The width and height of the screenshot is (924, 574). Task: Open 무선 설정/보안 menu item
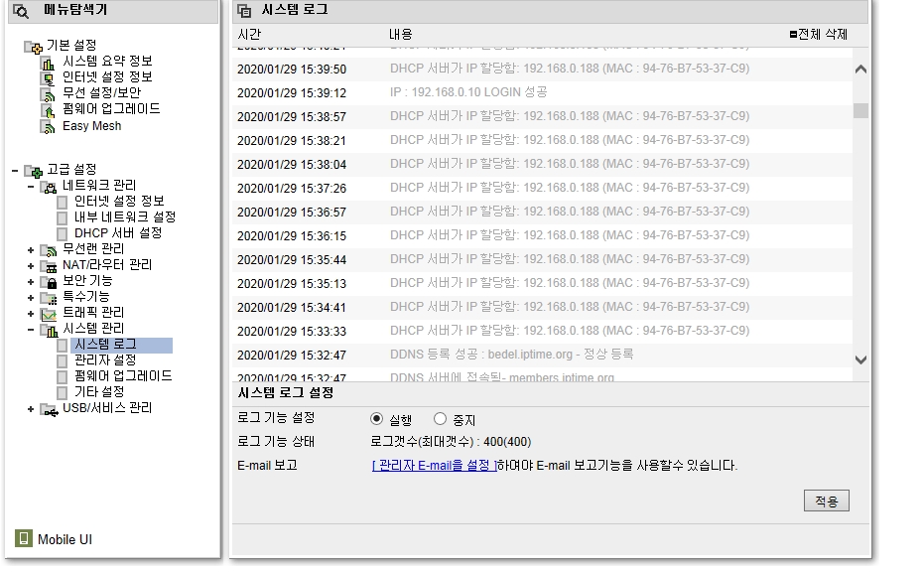tap(101, 93)
